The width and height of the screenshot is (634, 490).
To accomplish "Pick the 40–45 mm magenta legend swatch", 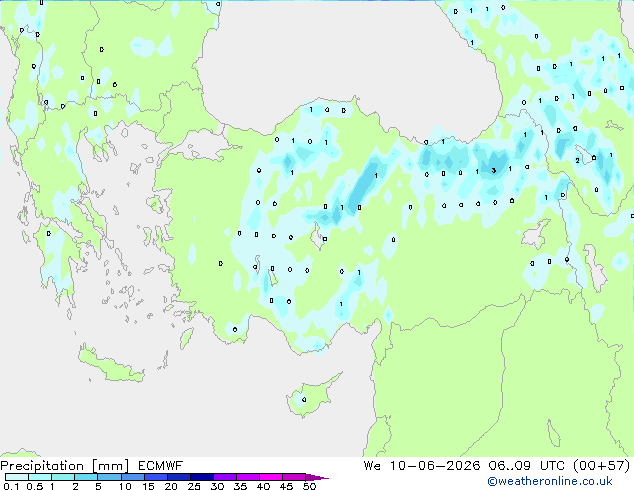I will pyautogui.click(x=271, y=477).
